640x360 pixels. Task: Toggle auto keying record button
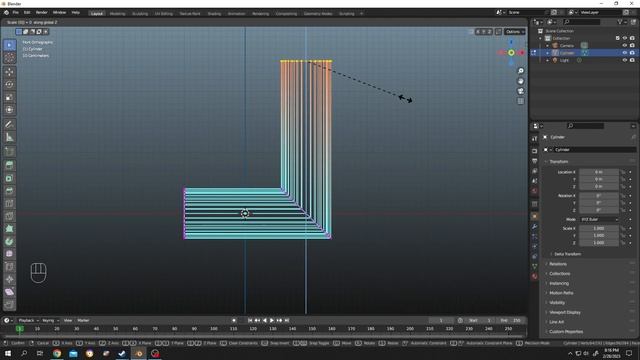[x=234, y=320]
